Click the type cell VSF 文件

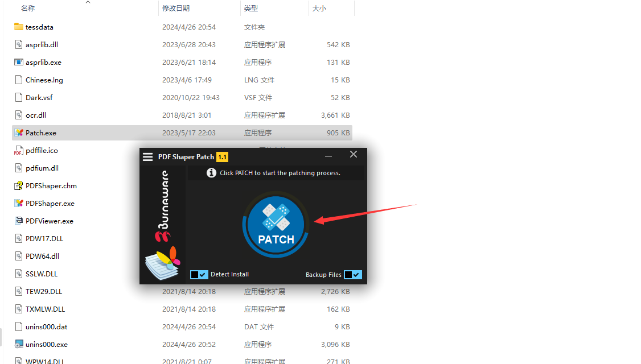(x=258, y=98)
